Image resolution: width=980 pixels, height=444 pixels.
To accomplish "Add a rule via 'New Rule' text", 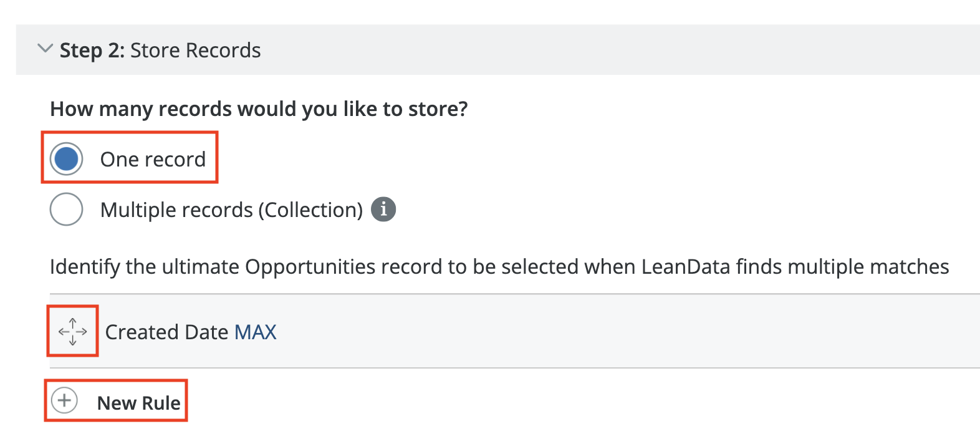I will pos(138,403).
